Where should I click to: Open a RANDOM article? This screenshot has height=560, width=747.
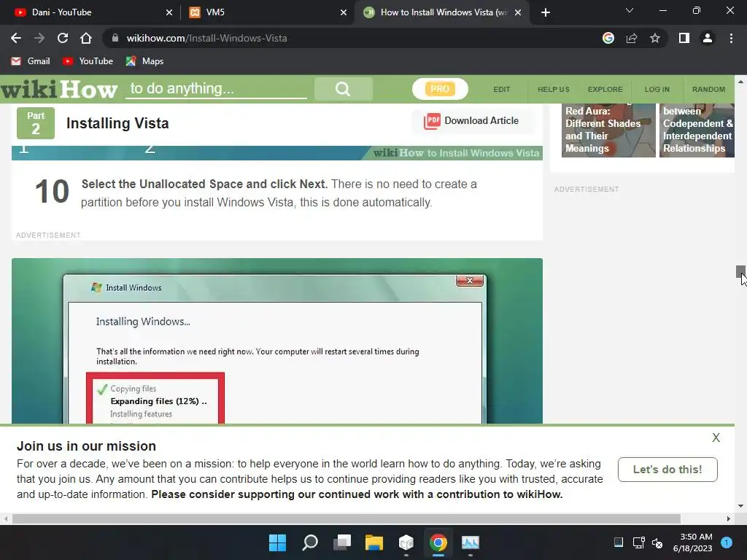click(708, 89)
